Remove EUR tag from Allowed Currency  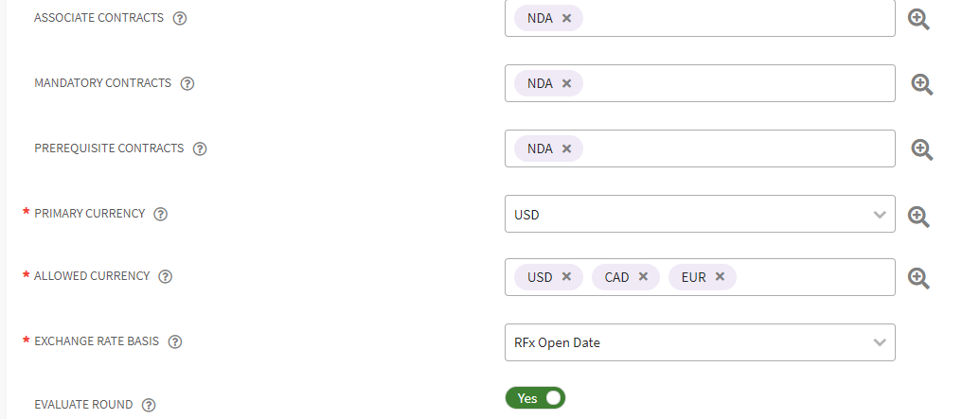(x=720, y=277)
